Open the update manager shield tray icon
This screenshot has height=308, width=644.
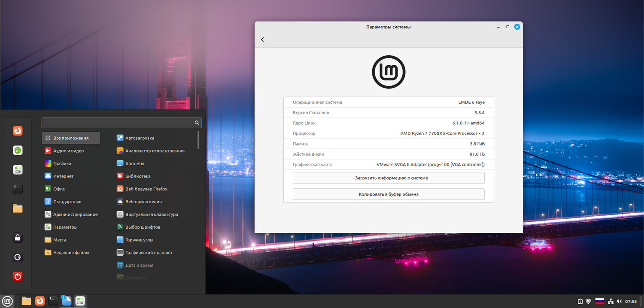pyautogui.click(x=589, y=301)
